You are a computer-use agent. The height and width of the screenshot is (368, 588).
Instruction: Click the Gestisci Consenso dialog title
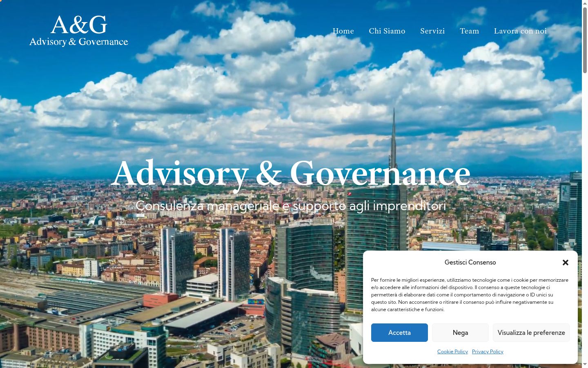[x=470, y=263]
